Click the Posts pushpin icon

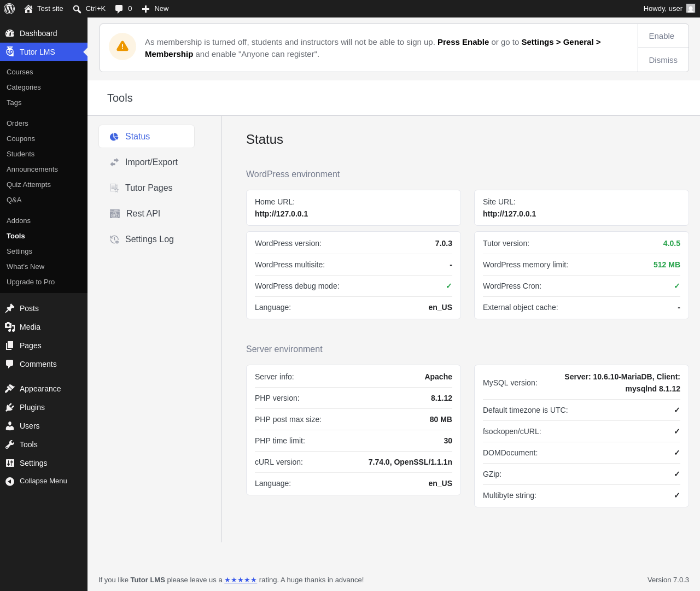[x=10, y=308]
